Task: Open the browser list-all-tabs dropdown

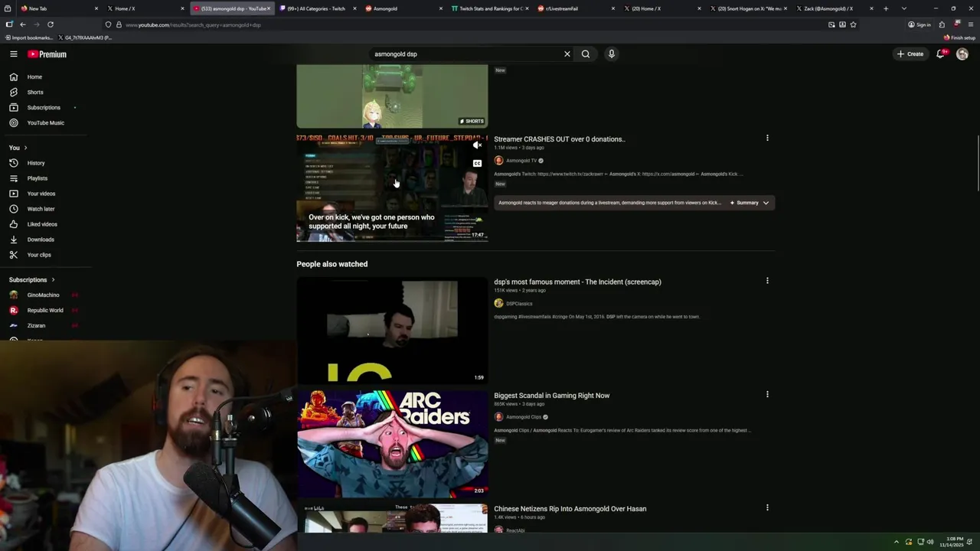Action: point(904,8)
